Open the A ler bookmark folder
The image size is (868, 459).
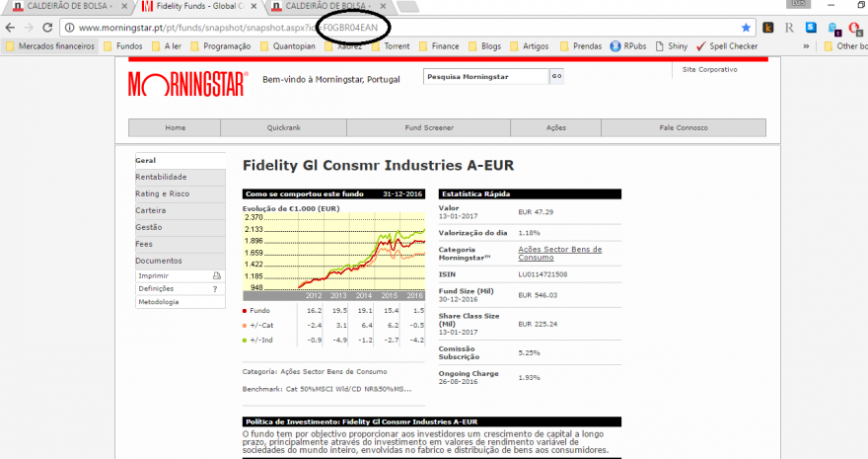(x=167, y=46)
